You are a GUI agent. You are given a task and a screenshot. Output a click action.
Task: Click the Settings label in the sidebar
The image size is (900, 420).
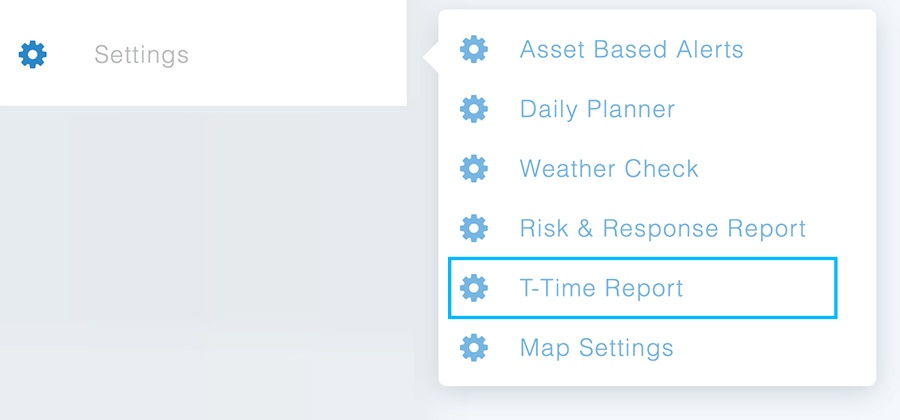click(x=141, y=54)
